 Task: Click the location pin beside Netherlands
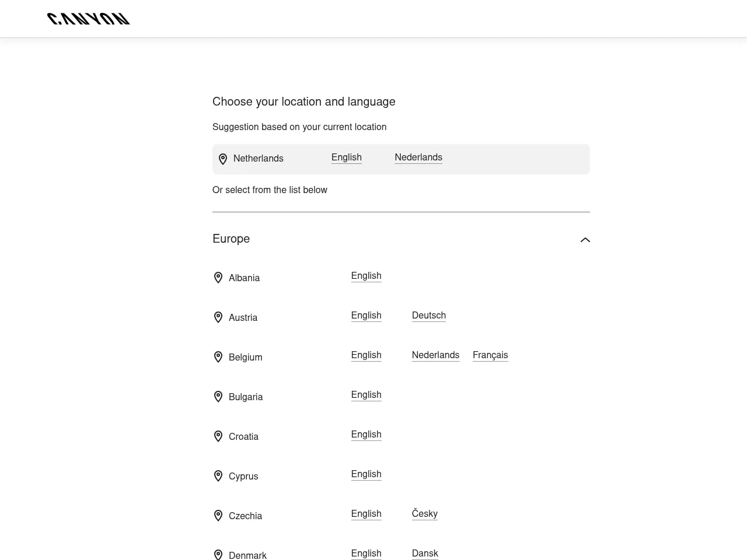click(223, 159)
